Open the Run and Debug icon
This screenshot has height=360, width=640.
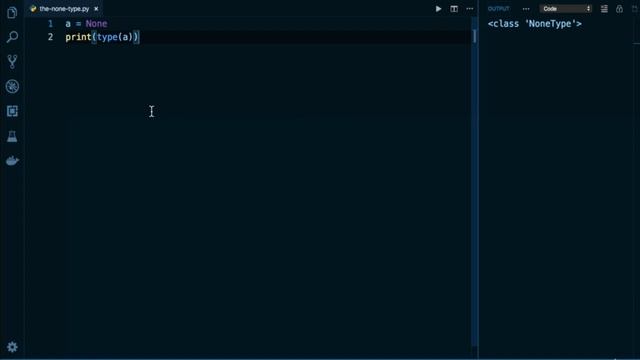12,87
